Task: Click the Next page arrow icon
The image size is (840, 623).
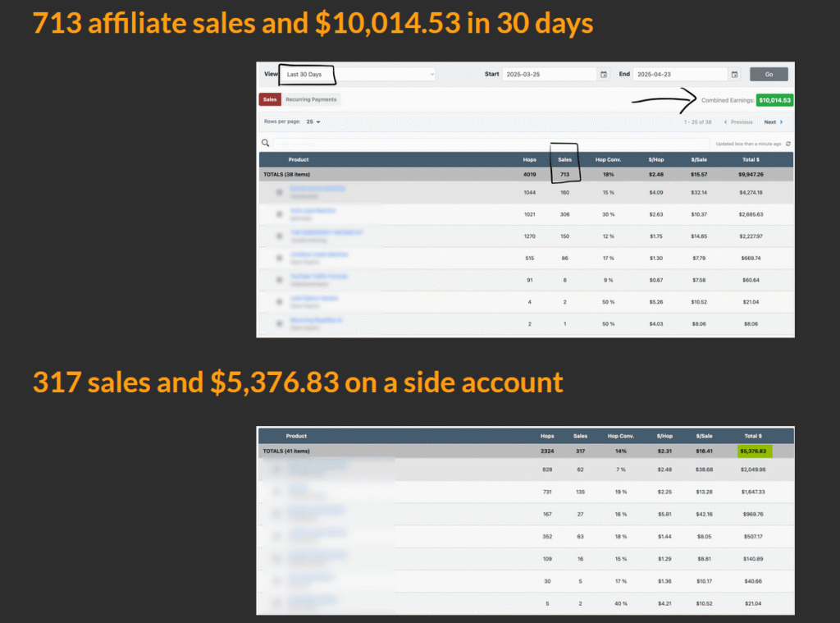Action: [781, 121]
